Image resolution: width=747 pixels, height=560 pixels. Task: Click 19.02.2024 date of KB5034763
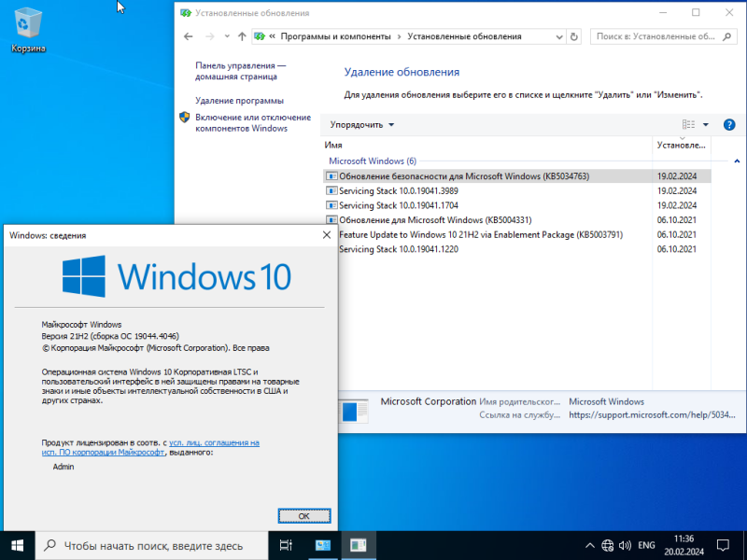(x=677, y=176)
